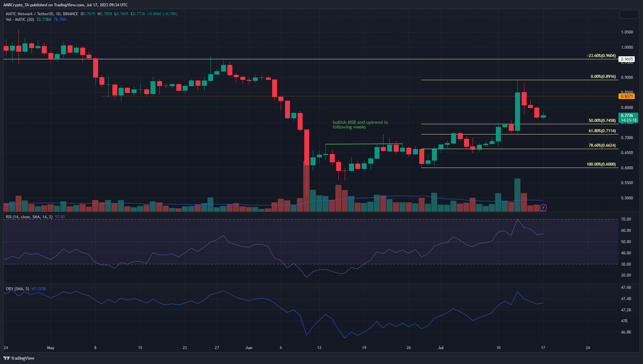Click the 'bullish MSB and uptrend' annotation
The height and width of the screenshot is (364, 643).
pos(360,125)
